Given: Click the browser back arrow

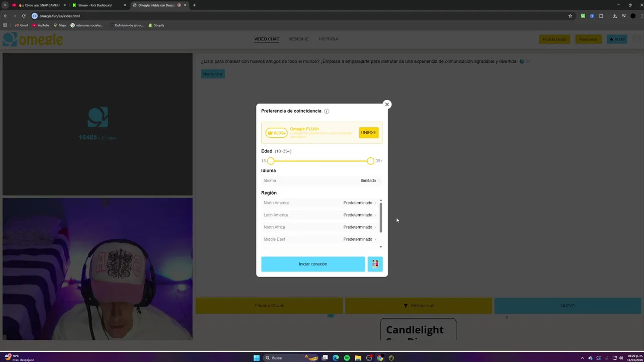Looking at the screenshot, I should [6, 16].
